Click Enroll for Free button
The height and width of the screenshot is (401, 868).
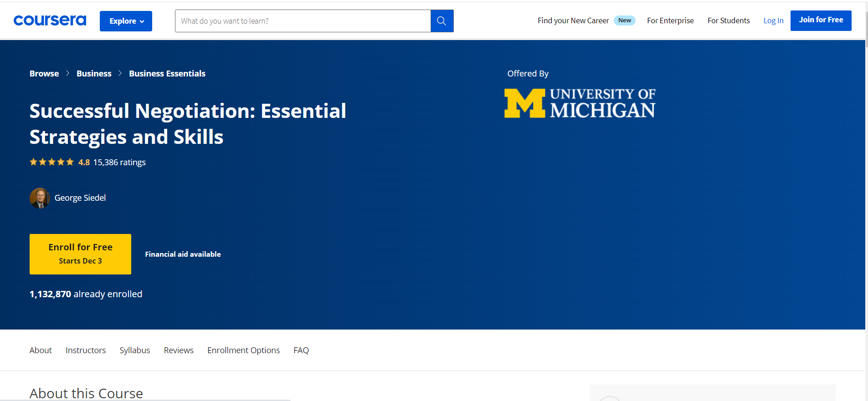coord(80,254)
